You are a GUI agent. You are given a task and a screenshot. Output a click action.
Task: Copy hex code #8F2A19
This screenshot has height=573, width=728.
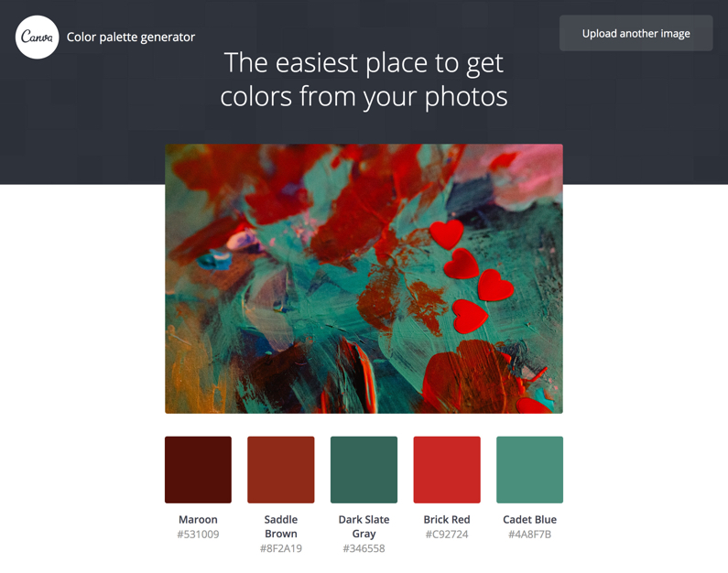pos(281,548)
